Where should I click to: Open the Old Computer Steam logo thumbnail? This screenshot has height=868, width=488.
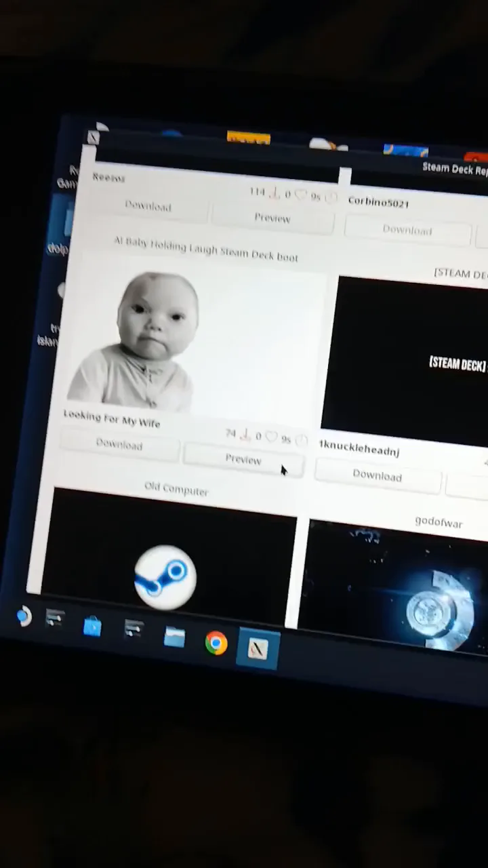point(168,556)
